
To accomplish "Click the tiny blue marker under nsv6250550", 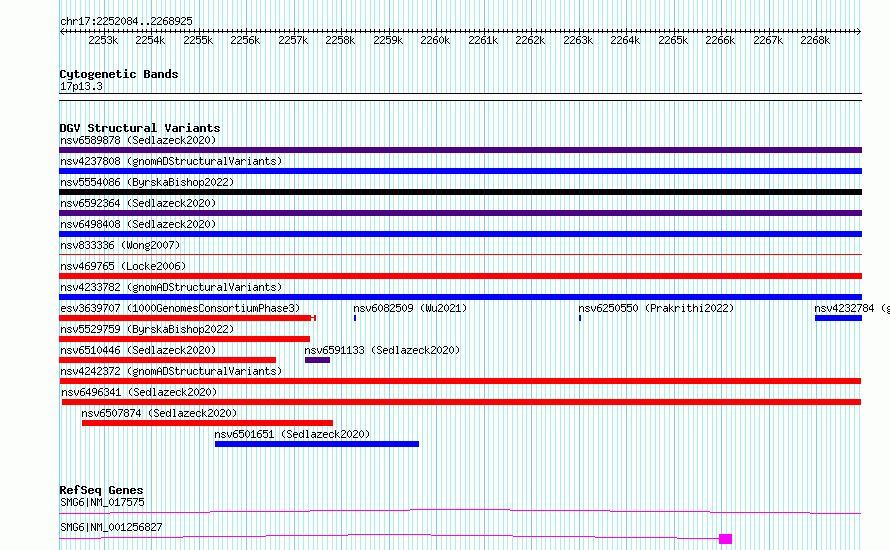I will click(x=580, y=318).
